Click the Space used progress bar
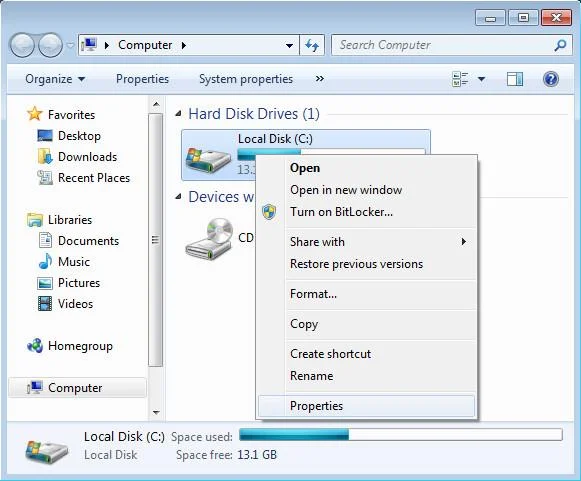The width and height of the screenshot is (581, 481). tap(401, 435)
